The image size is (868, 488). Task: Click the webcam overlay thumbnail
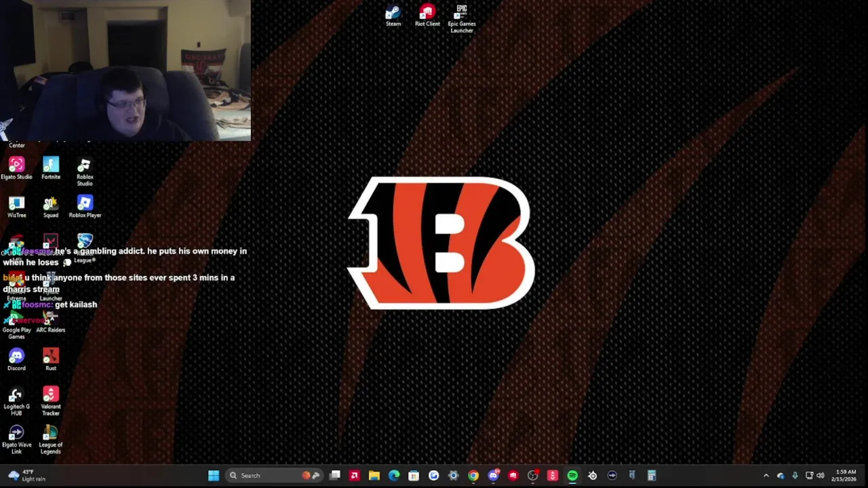pos(125,70)
